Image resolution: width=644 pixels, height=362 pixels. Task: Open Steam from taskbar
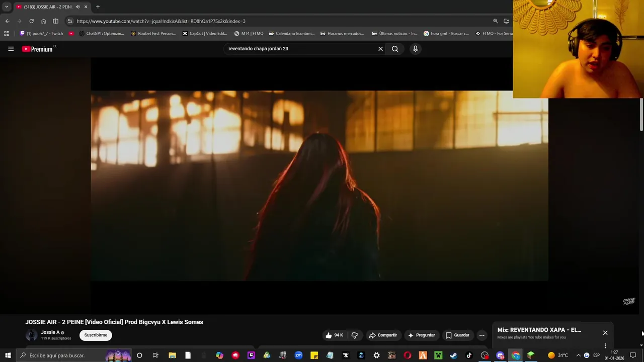pos(453,355)
